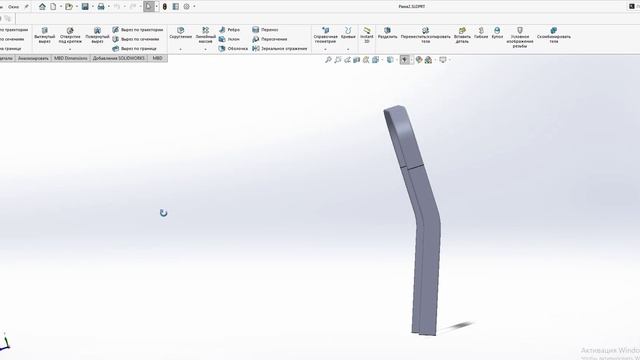Select the Dome (Купол) tool
This screenshot has height=360, width=640.
497,33
